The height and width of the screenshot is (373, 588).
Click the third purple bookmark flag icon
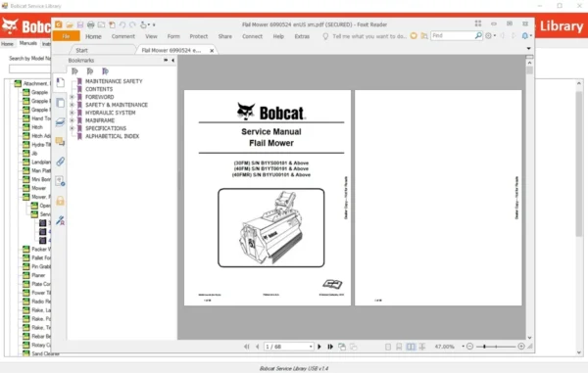tap(106, 71)
